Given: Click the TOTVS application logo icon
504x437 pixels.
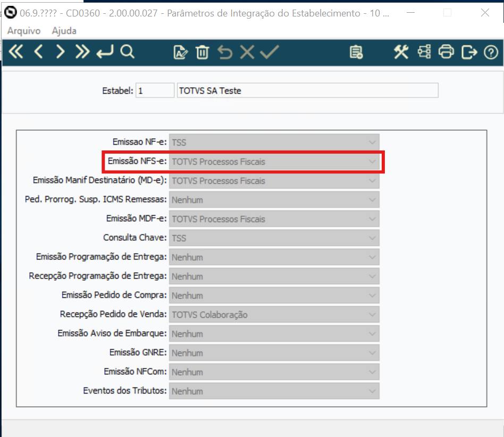Looking at the screenshot, I should click(11, 13).
